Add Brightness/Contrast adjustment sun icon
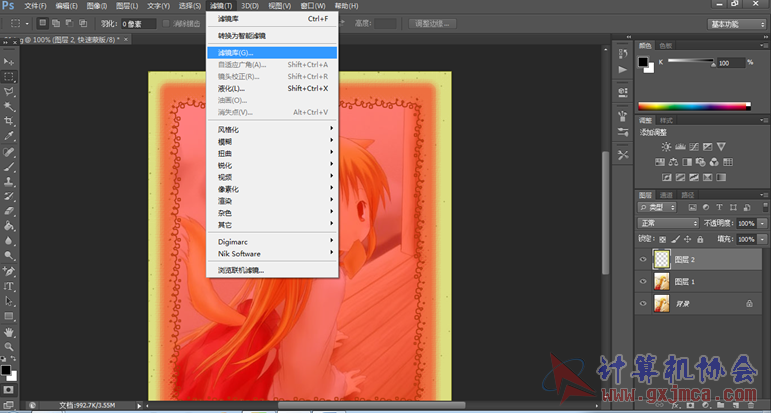This screenshot has width=772, height=413. tap(666, 147)
